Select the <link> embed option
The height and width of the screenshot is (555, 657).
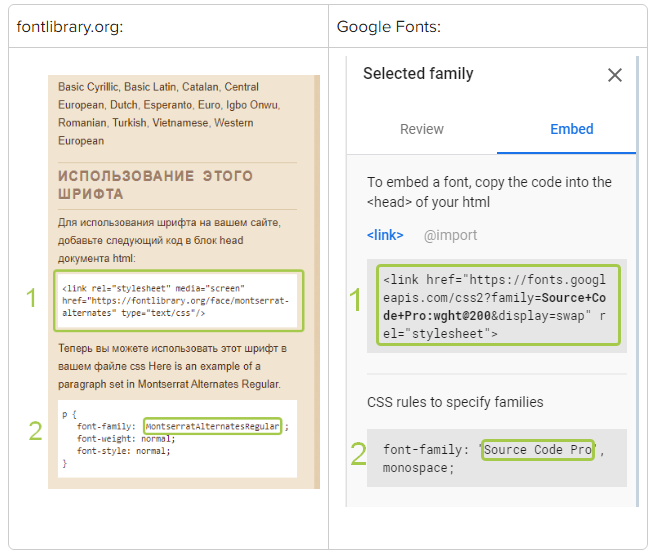(x=385, y=235)
